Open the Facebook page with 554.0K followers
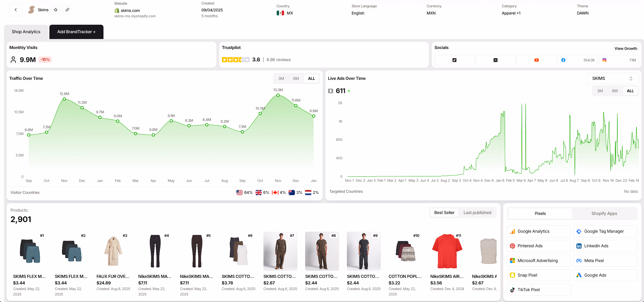 pos(578,60)
